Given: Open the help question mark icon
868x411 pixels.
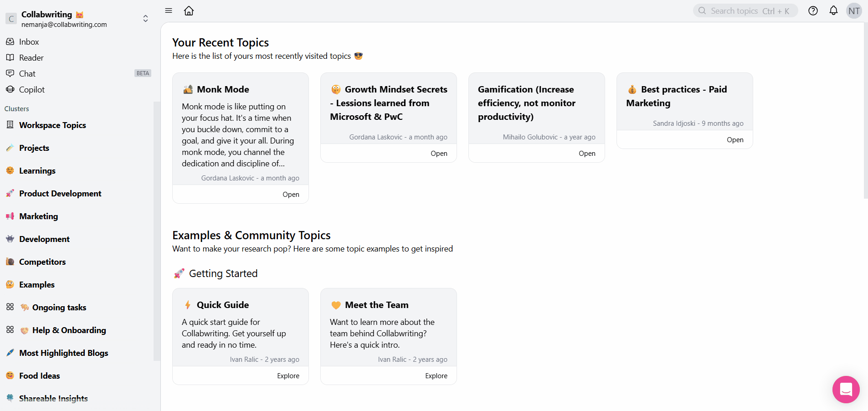Looking at the screenshot, I should pyautogui.click(x=813, y=11).
